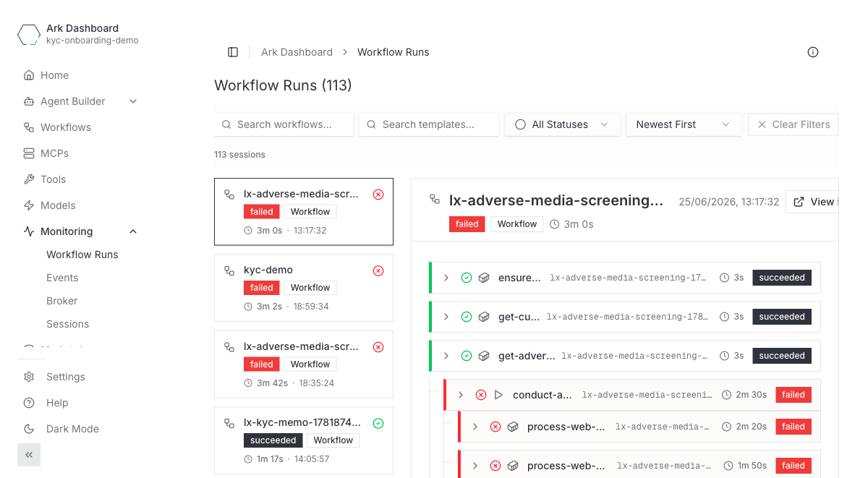This screenshot has width=868, height=478.
Task: Click the red error icon on conduct-a step
Action: click(x=481, y=395)
